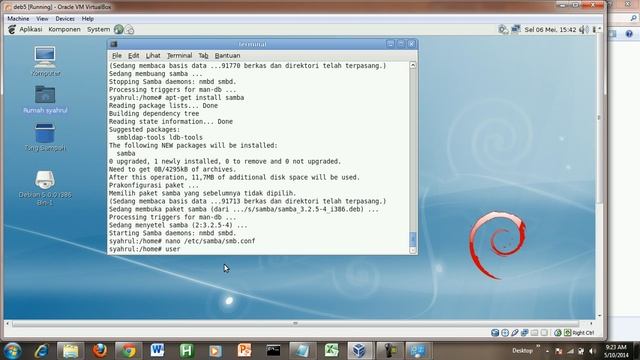
Task: Open PowerPoint from the taskbar
Action: [244, 351]
